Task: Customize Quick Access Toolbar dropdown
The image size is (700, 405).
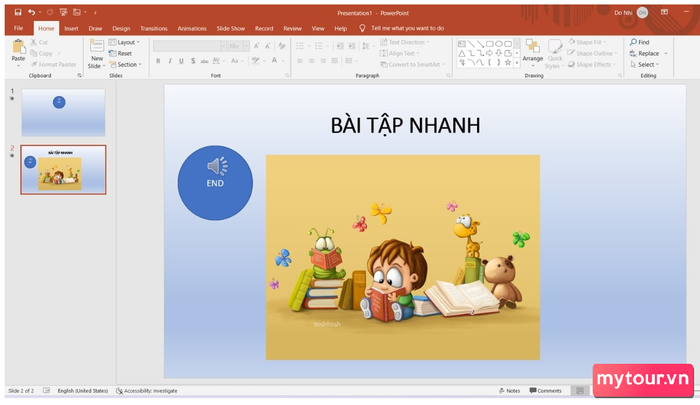Action: [95, 13]
